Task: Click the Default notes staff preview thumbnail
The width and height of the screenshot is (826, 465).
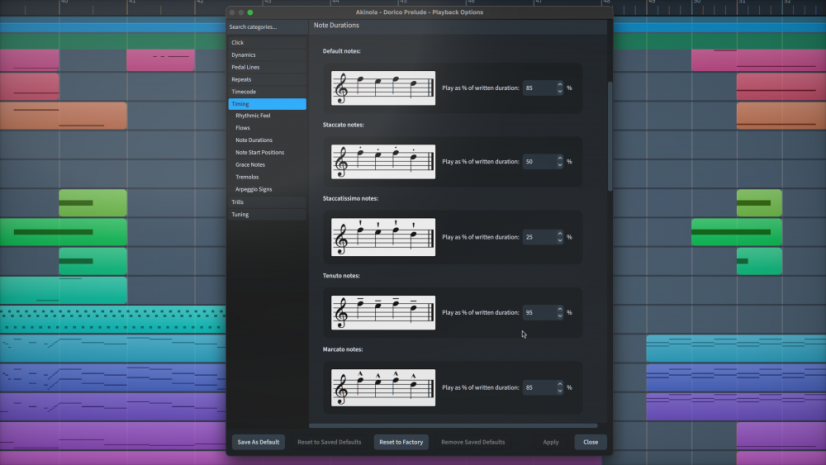Action: [x=383, y=88]
